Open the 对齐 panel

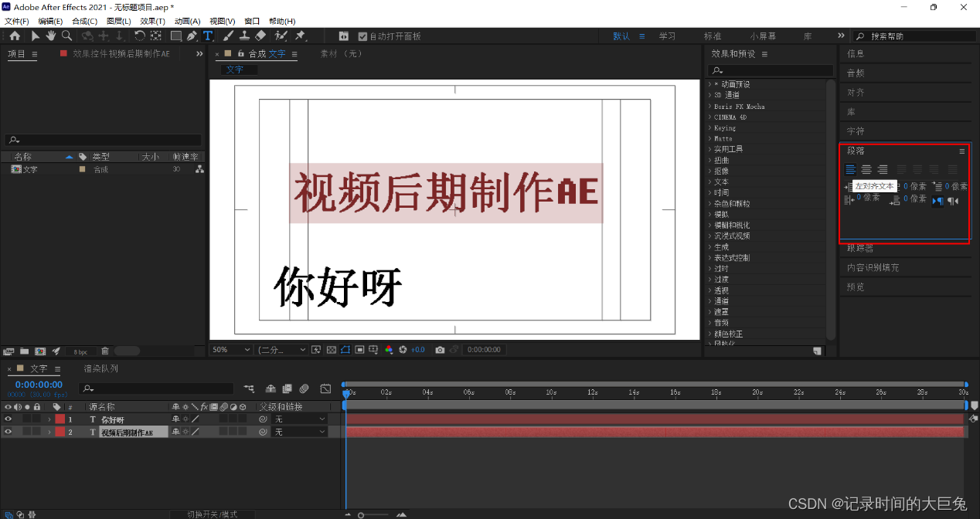pyautogui.click(x=856, y=92)
